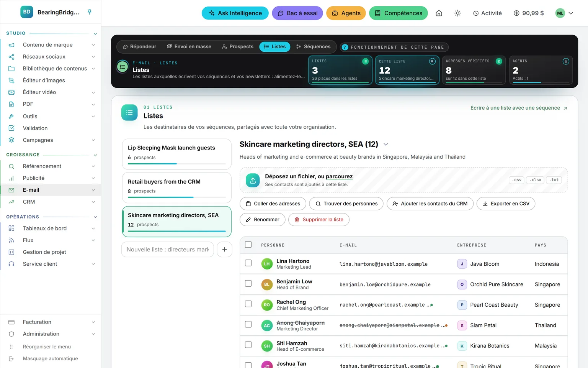This screenshot has height=368, width=588.
Task: Click the Retail buyers progress bar
Action: tap(176, 197)
